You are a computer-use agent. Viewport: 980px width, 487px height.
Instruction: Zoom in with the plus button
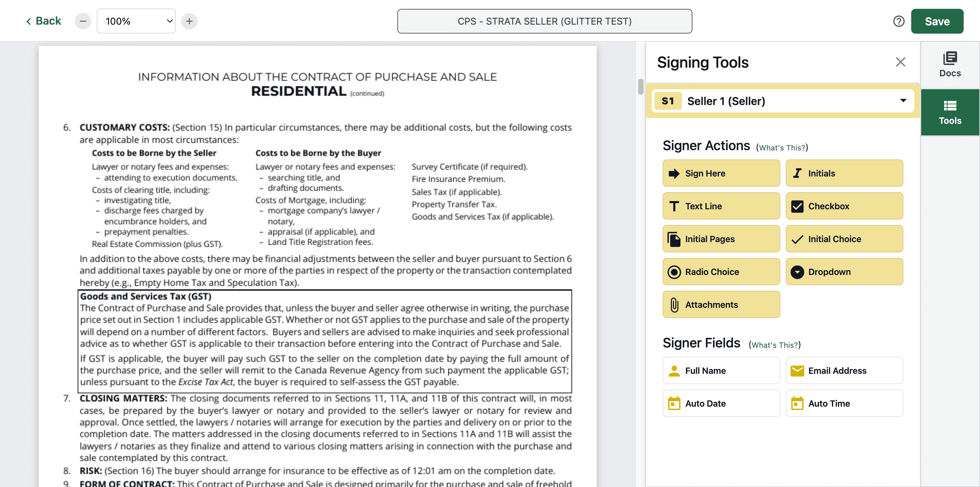(x=189, y=21)
